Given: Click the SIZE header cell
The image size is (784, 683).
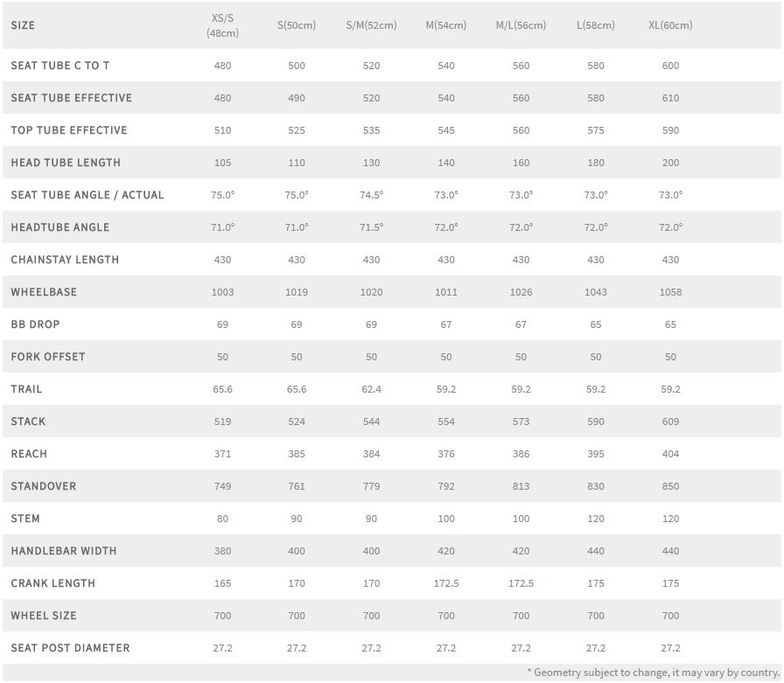Looking at the screenshot, I should tap(23, 25).
